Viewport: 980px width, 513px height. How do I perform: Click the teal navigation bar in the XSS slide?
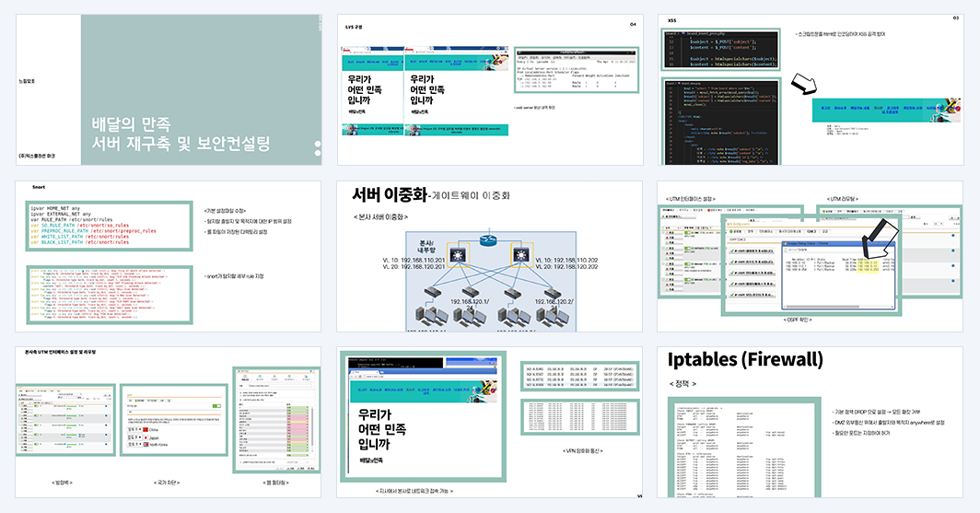(886, 110)
